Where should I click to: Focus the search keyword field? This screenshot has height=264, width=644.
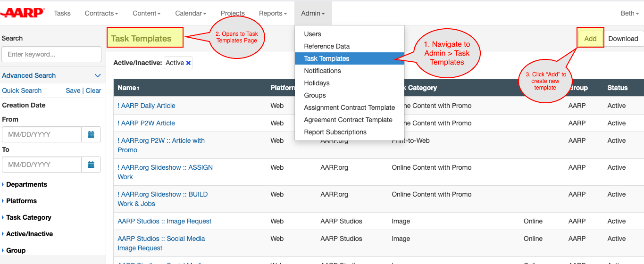coord(51,54)
